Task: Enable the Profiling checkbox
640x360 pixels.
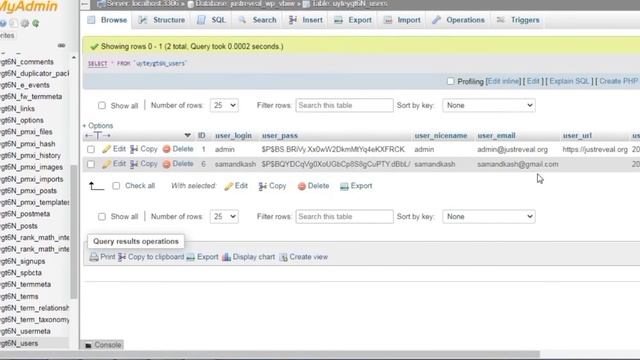Action: coord(451,81)
